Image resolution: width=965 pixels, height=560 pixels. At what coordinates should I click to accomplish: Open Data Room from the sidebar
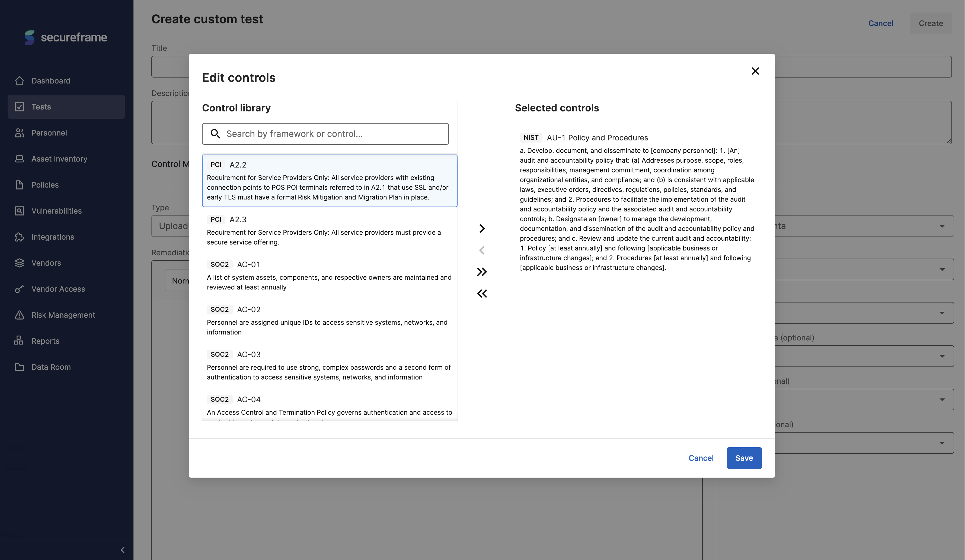[x=50, y=367]
